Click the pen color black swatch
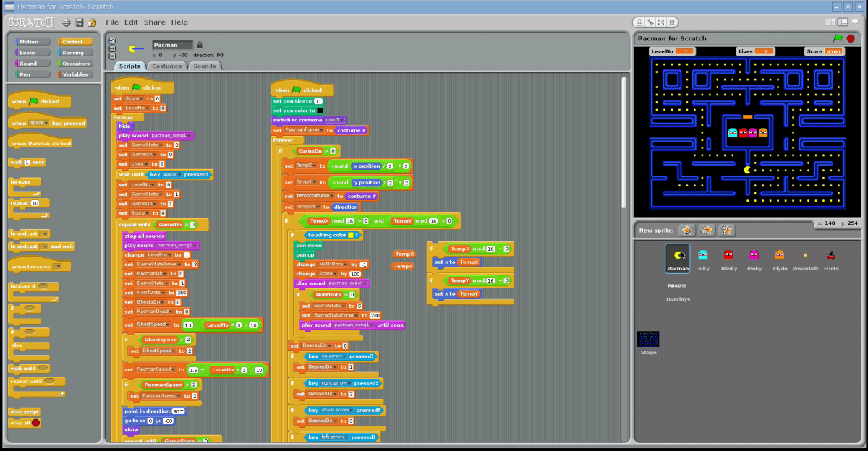The height and width of the screenshot is (451, 868). click(320, 111)
